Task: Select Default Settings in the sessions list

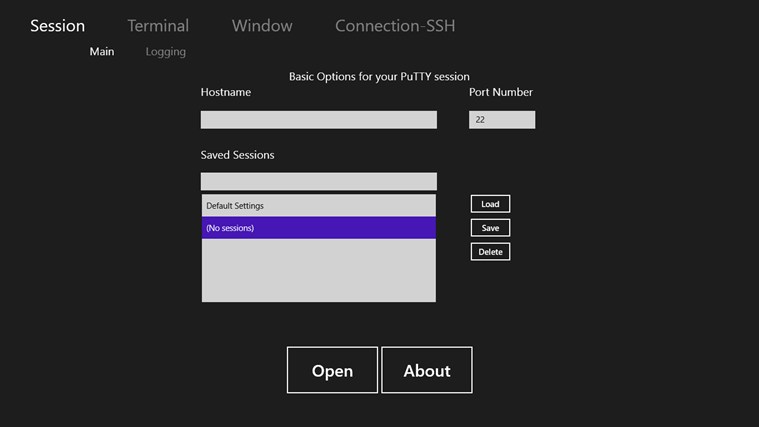Action: pyautogui.click(x=318, y=206)
